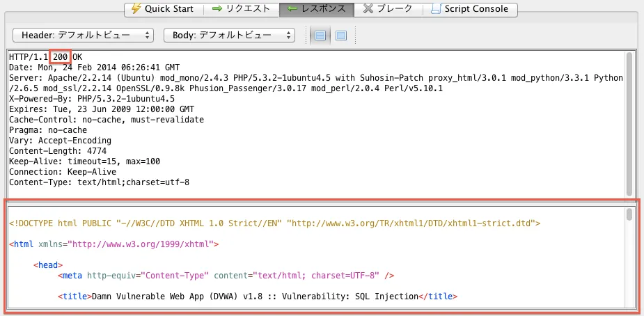
Task: Click the html xmlns tag line
Action: pyautogui.click(x=114, y=244)
